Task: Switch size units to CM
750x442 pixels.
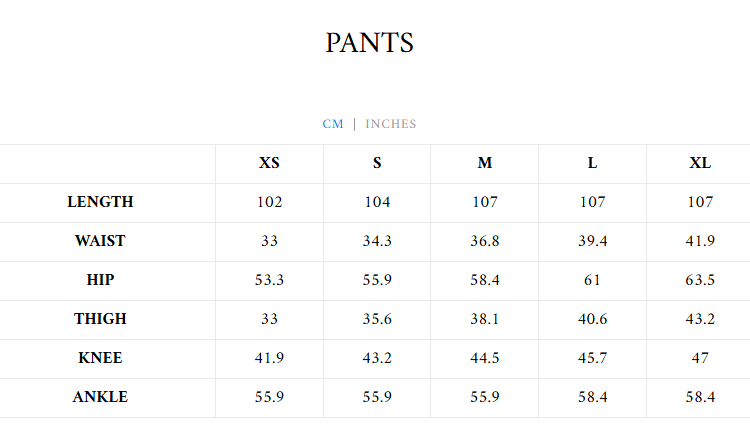Action: 332,124
